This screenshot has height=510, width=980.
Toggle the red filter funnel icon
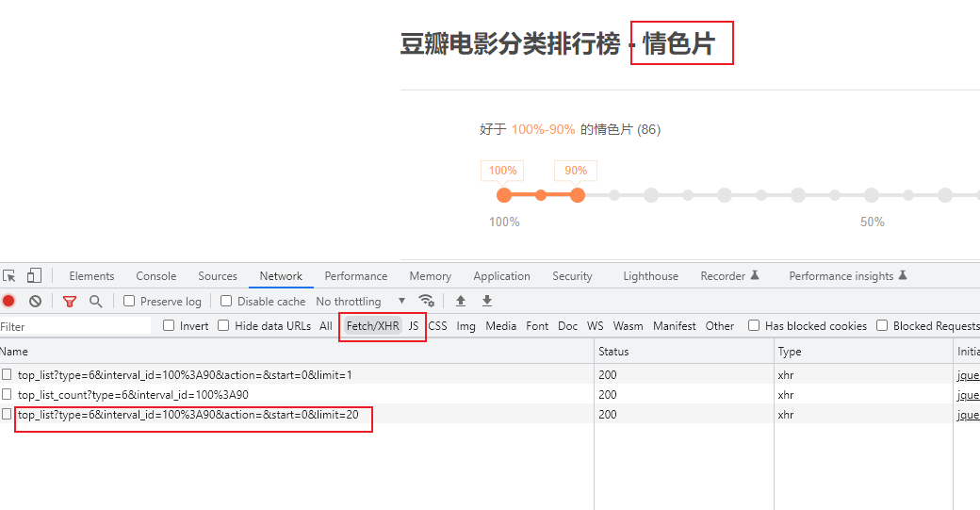[x=70, y=302]
